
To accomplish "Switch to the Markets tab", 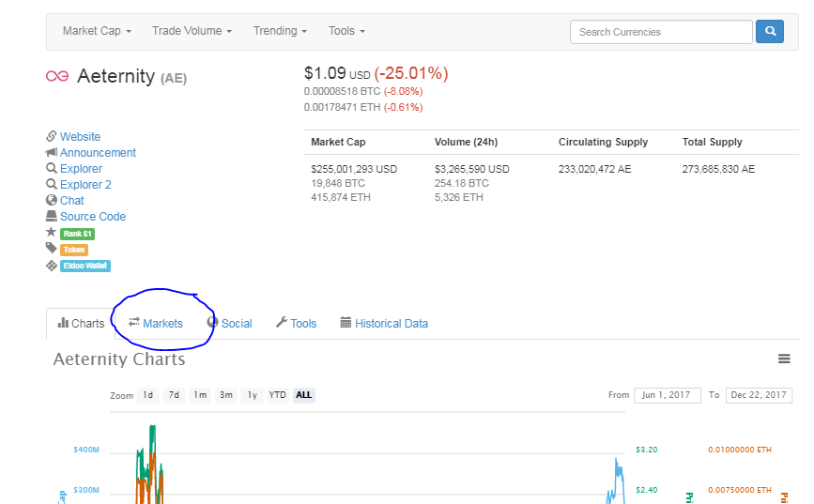I will (157, 324).
